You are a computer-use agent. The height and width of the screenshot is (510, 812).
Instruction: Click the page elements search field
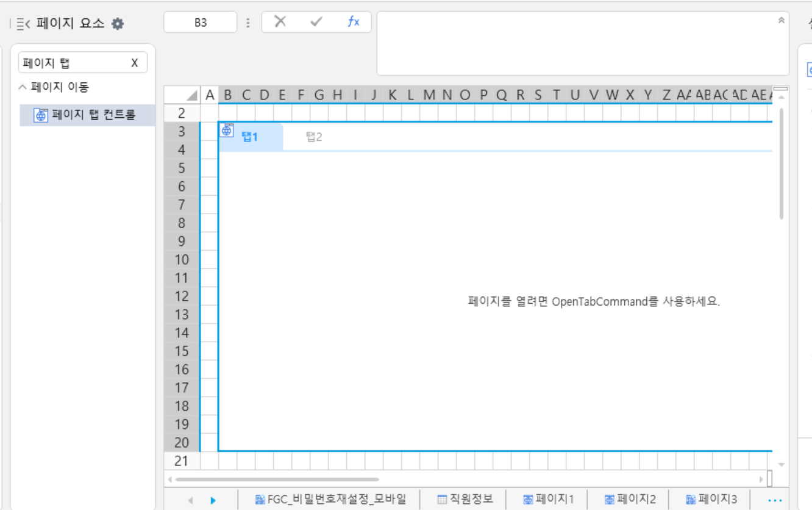point(83,63)
